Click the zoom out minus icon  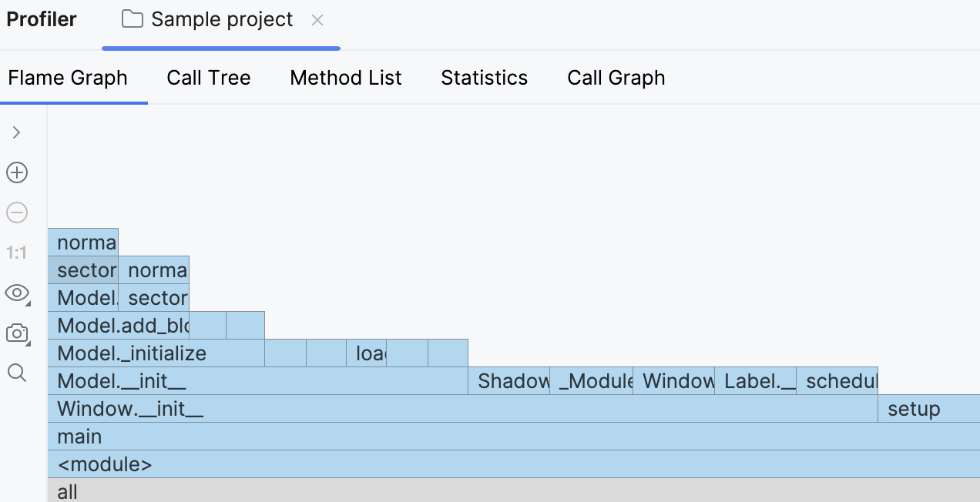[17, 213]
